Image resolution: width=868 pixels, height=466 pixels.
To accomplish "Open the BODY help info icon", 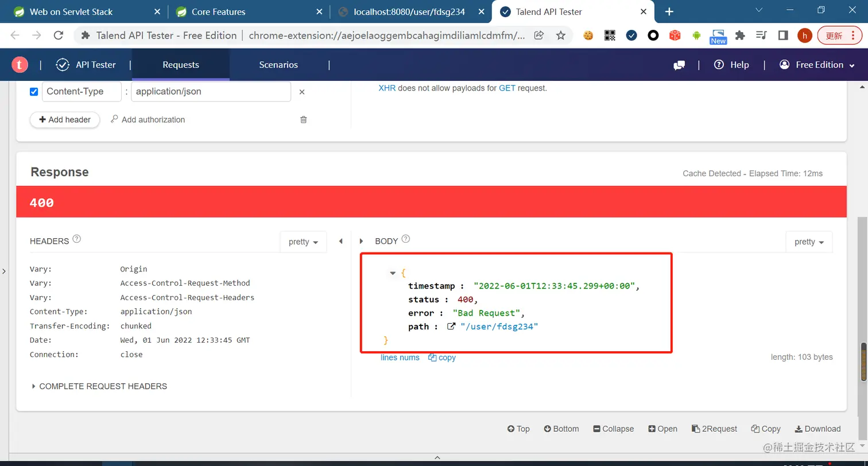I will click(x=406, y=239).
